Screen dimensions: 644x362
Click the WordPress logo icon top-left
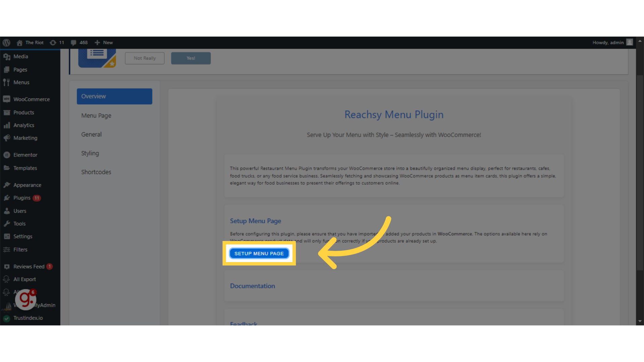click(x=7, y=43)
